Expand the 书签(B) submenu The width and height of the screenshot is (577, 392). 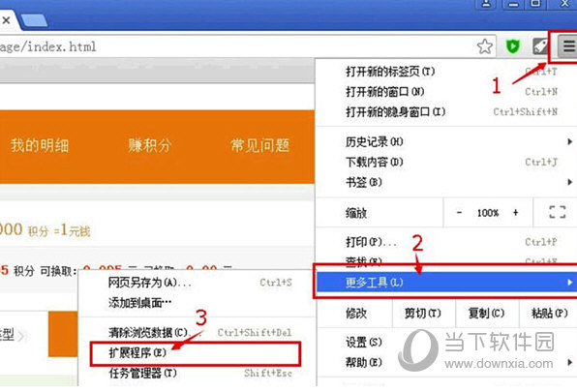[446, 182]
